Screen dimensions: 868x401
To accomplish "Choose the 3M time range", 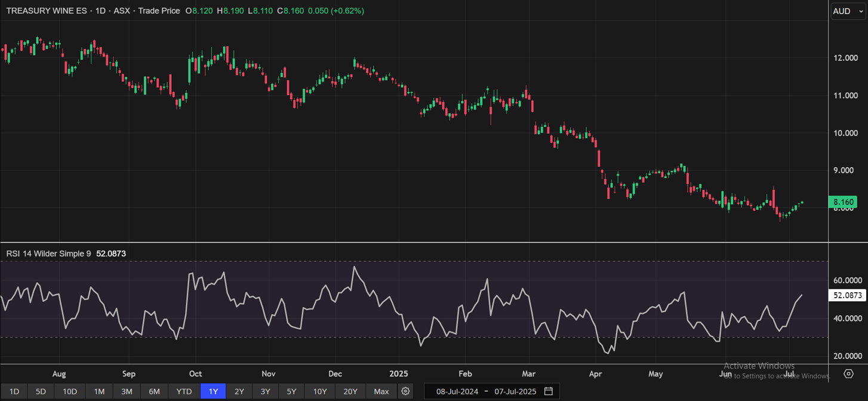I will [127, 391].
